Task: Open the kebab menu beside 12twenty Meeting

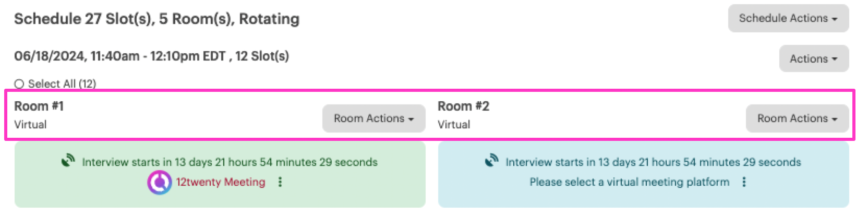Action: click(280, 182)
